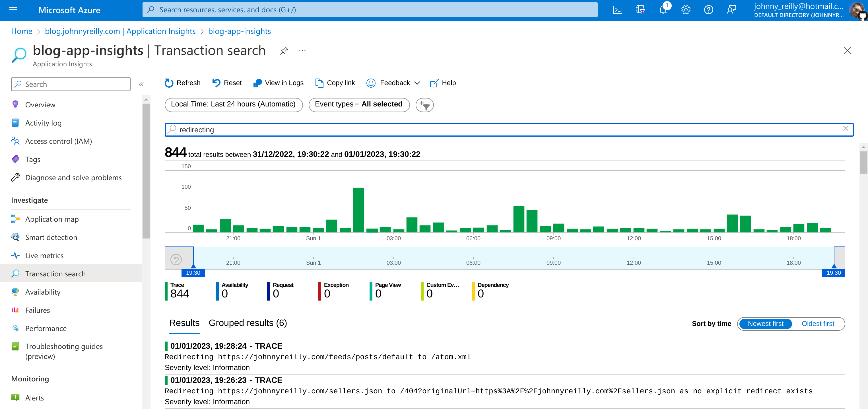Pin Transaction search to dashboard
Screen dimensions: 868x409
point(284,51)
